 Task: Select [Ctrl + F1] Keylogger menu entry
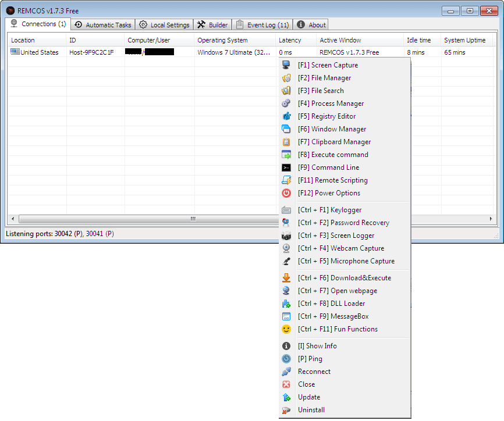[x=345, y=210]
